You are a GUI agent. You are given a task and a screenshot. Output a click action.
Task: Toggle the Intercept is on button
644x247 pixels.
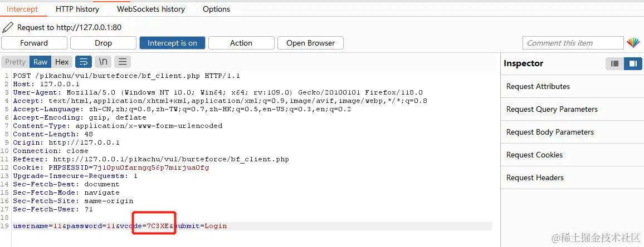[x=172, y=43]
